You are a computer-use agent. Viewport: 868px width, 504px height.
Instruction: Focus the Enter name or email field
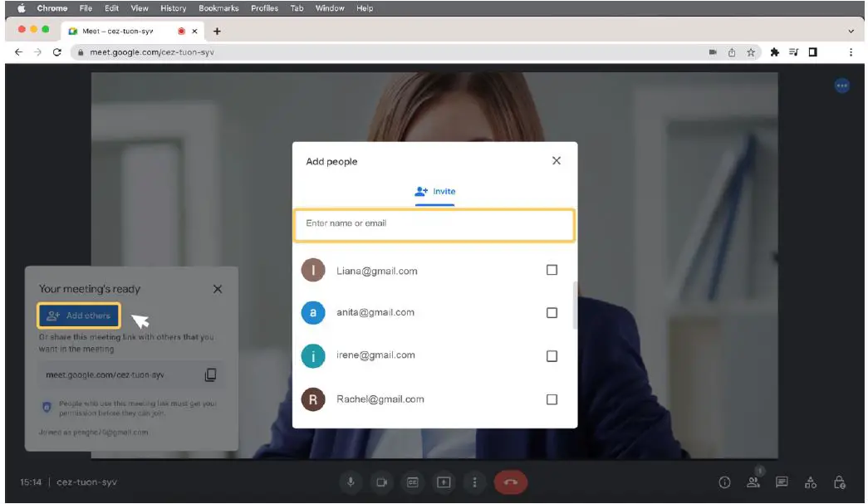click(434, 224)
